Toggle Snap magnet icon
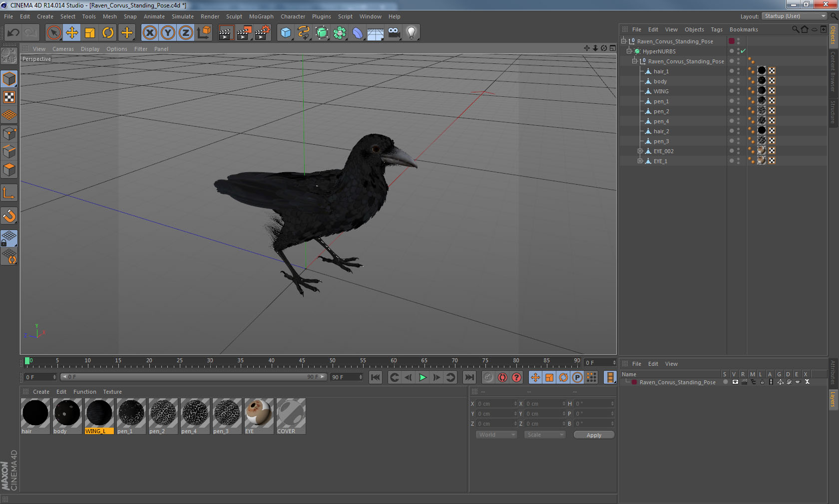This screenshot has width=839, height=504. pyautogui.click(x=9, y=216)
